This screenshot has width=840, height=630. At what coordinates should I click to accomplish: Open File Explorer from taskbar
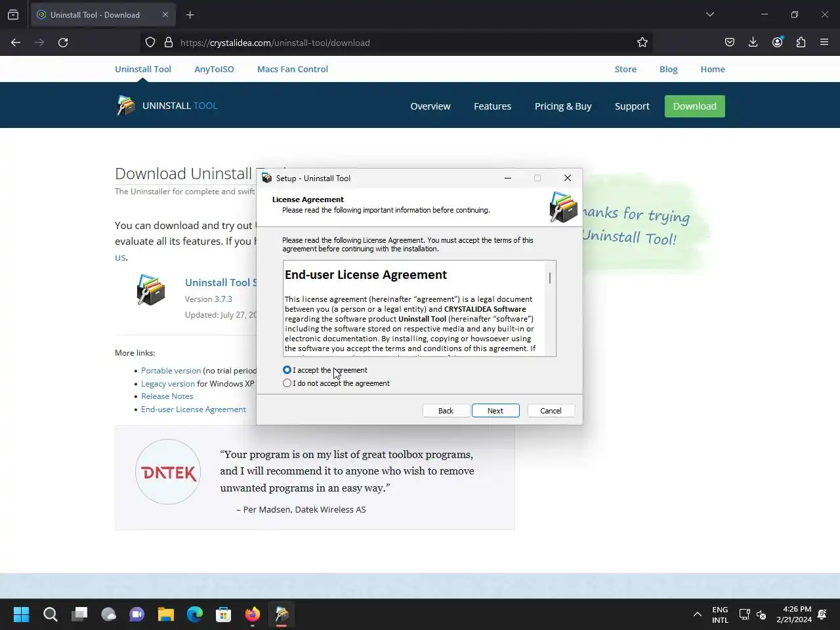pos(166,614)
